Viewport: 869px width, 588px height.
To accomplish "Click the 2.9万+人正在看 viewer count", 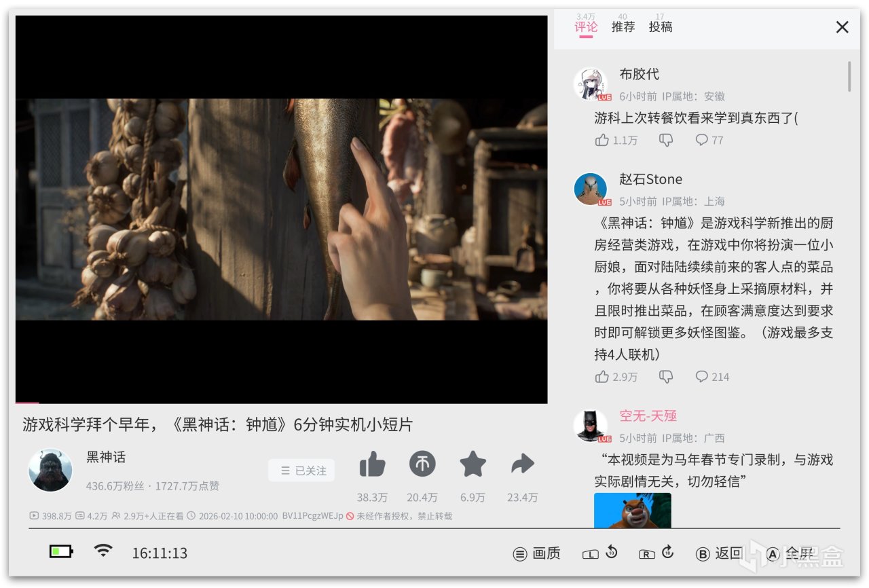I will [x=153, y=516].
